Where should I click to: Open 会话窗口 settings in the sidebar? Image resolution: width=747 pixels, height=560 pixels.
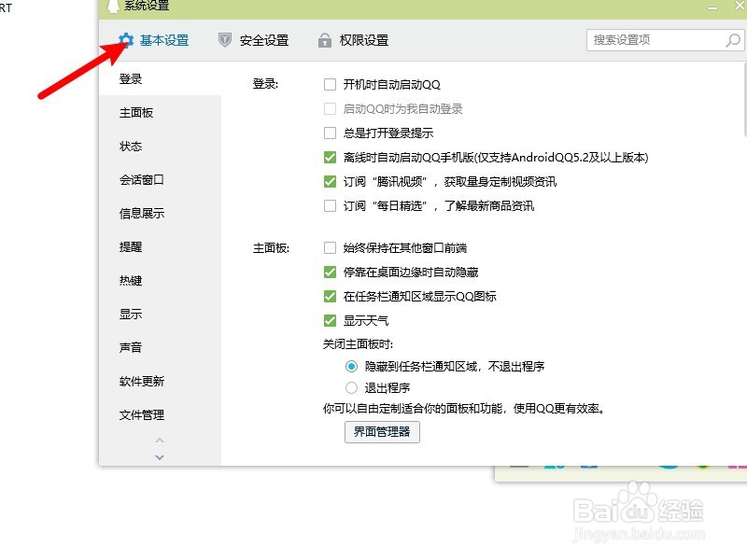160,180
